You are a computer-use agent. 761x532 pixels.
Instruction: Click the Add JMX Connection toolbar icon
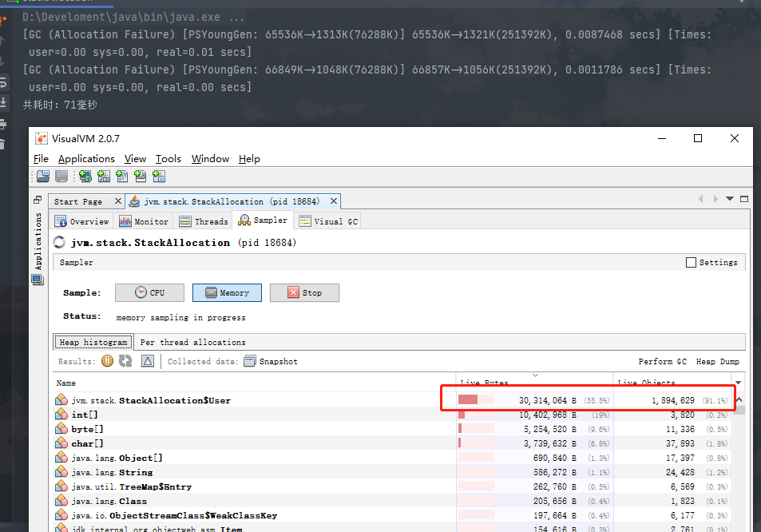pyautogui.click(x=104, y=177)
